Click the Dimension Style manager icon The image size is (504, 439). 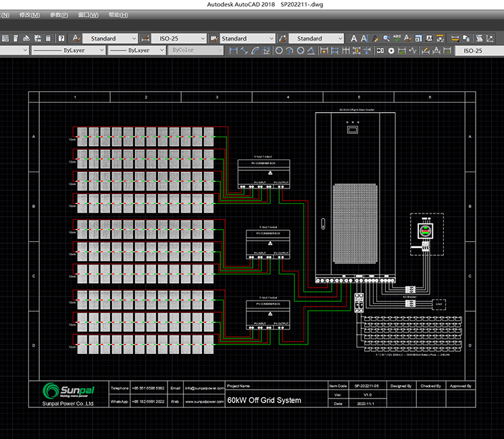[145, 38]
